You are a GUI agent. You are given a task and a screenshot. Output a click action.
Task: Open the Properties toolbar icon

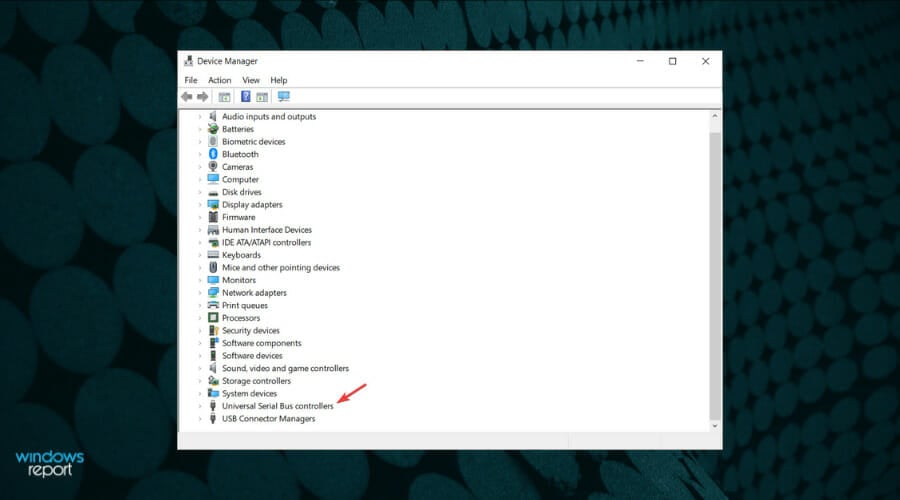(224, 96)
